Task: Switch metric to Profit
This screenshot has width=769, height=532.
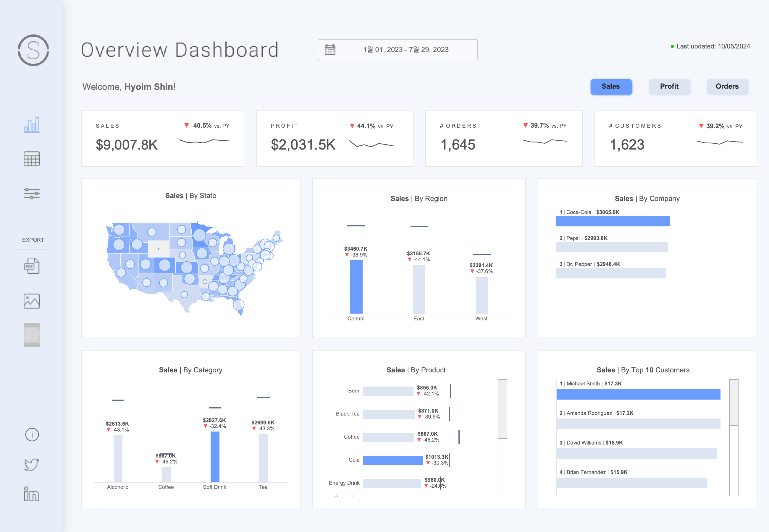Action: pos(669,87)
